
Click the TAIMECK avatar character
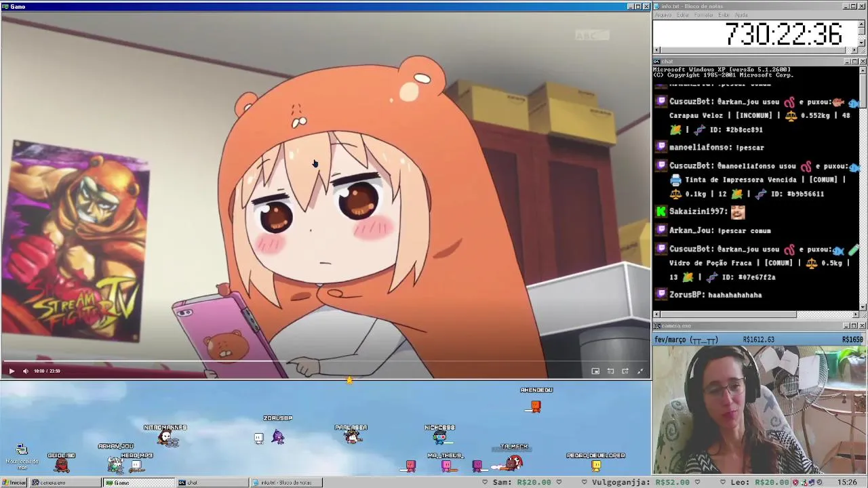(x=513, y=463)
